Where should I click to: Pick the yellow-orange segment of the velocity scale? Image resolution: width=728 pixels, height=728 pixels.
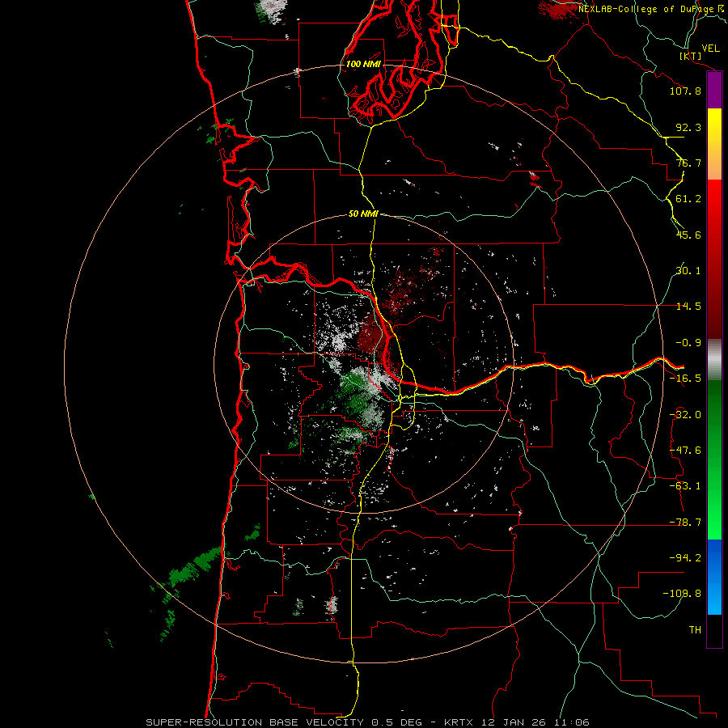click(x=714, y=144)
